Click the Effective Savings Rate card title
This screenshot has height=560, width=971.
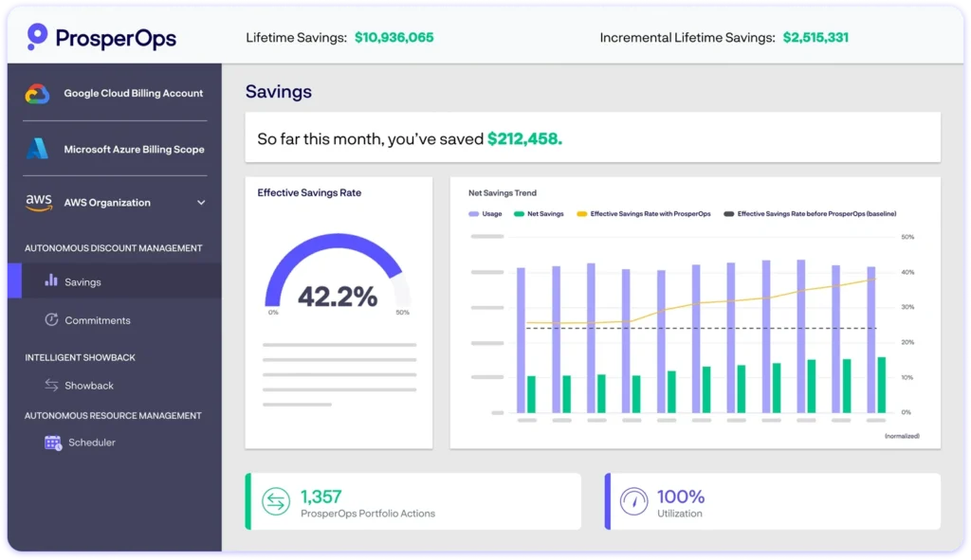pos(309,193)
